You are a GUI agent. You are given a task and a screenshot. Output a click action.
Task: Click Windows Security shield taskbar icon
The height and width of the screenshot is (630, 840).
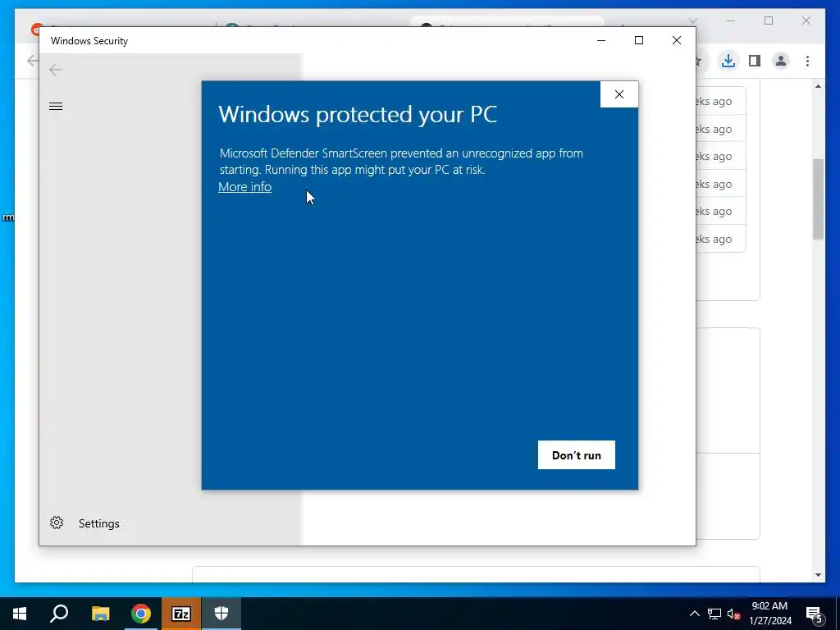[x=221, y=614]
